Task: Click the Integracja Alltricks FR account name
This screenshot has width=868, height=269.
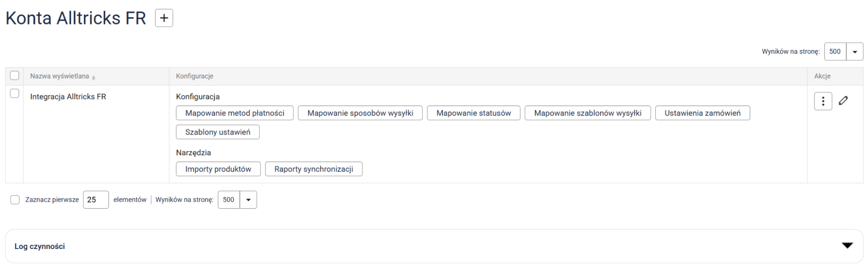Action: (68, 97)
